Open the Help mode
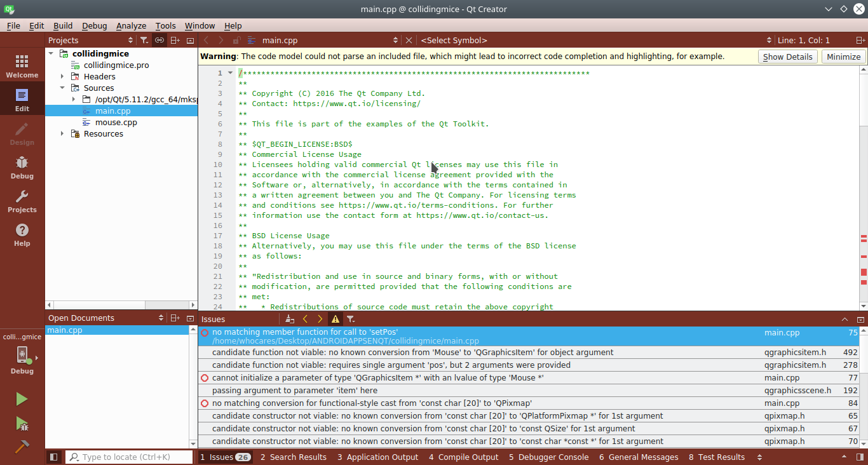868x465 pixels. (x=22, y=234)
